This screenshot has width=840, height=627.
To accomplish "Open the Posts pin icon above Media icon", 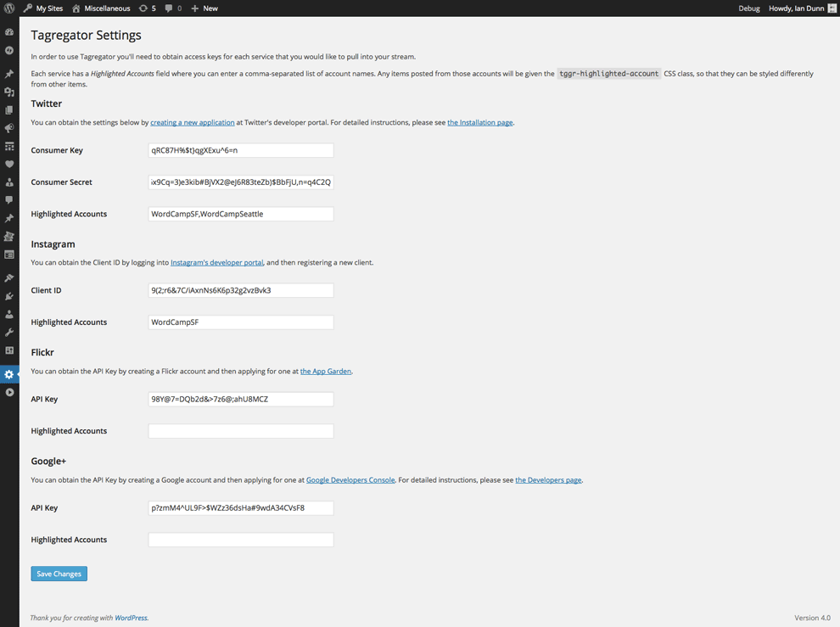I will coord(9,74).
